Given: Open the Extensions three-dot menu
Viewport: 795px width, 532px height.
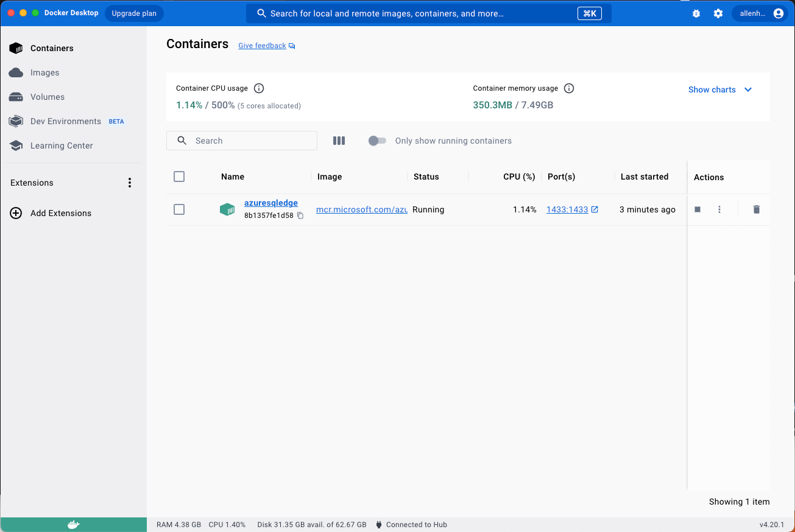Looking at the screenshot, I should (129, 183).
